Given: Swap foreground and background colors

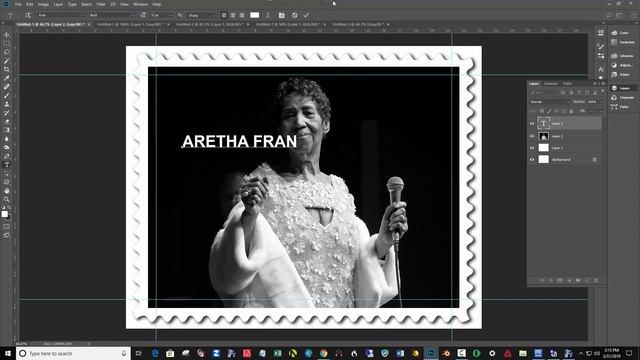Looking at the screenshot, I should coord(9,208).
